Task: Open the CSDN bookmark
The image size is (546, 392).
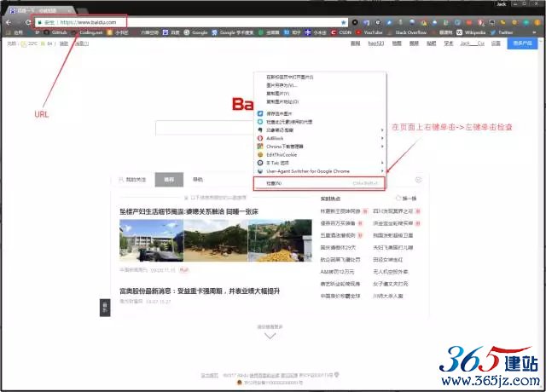Action: coord(341,32)
